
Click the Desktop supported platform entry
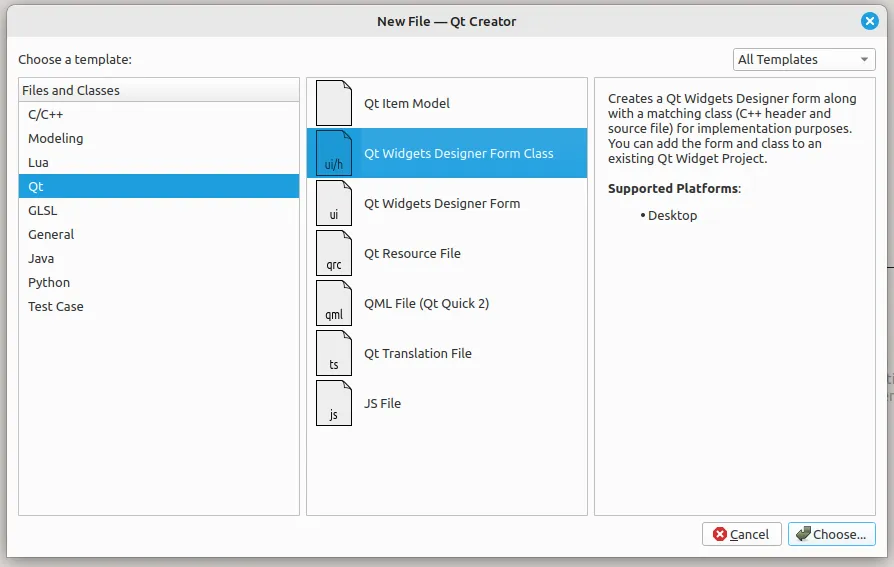(x=672, y=215)
